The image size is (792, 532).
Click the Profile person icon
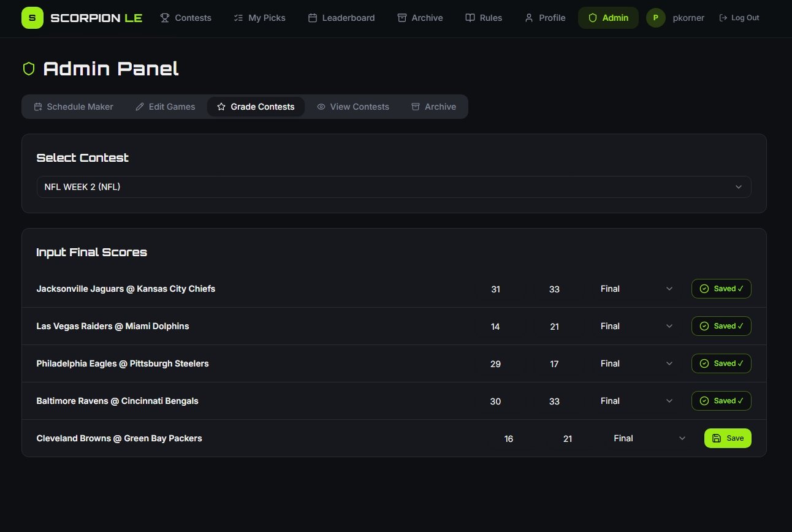[x=529, y=18]
